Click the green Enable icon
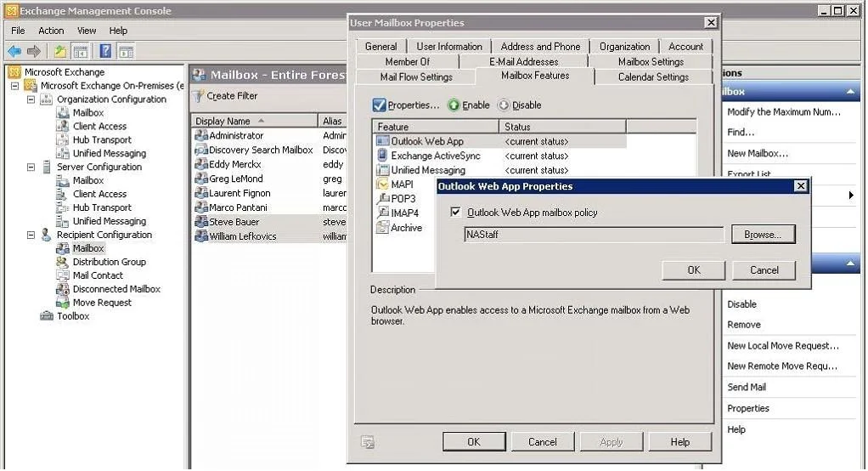Viewport: 868px width, 471px height. point(454,105)
